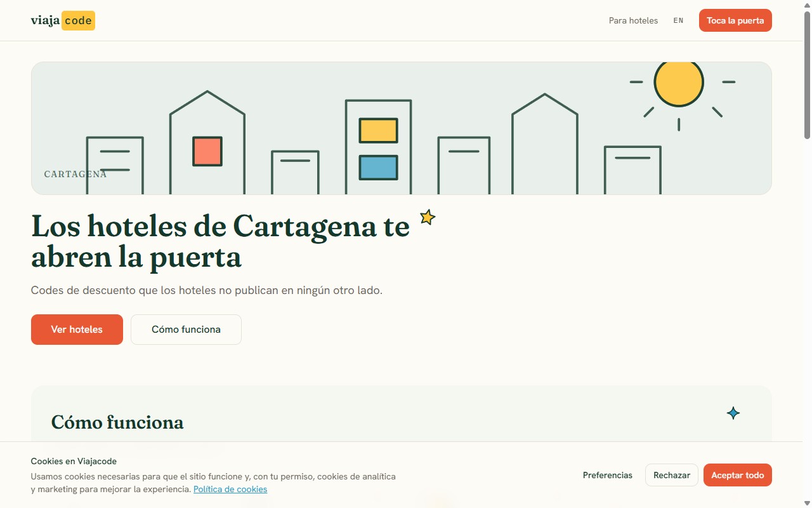Open cookie Preferencias
812x508 pixels.
(608, 475)
